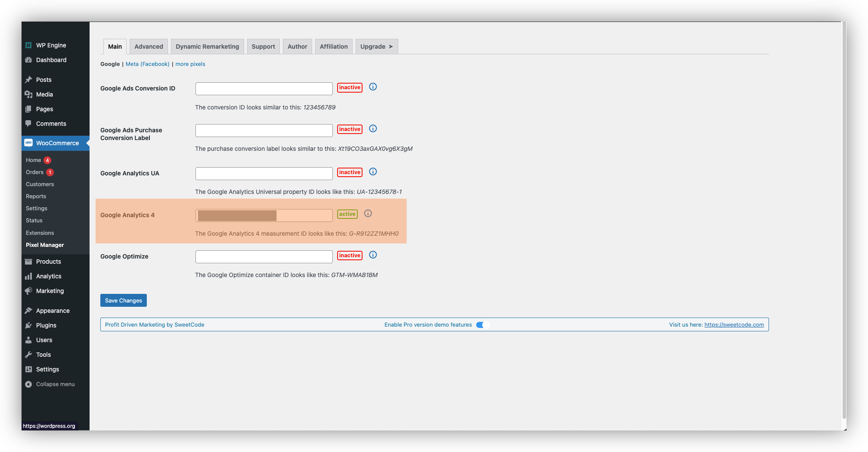This screenshot has width=868, height=452.
Task: Click the WP Engine sidebar icon
Action: point(28,45)
